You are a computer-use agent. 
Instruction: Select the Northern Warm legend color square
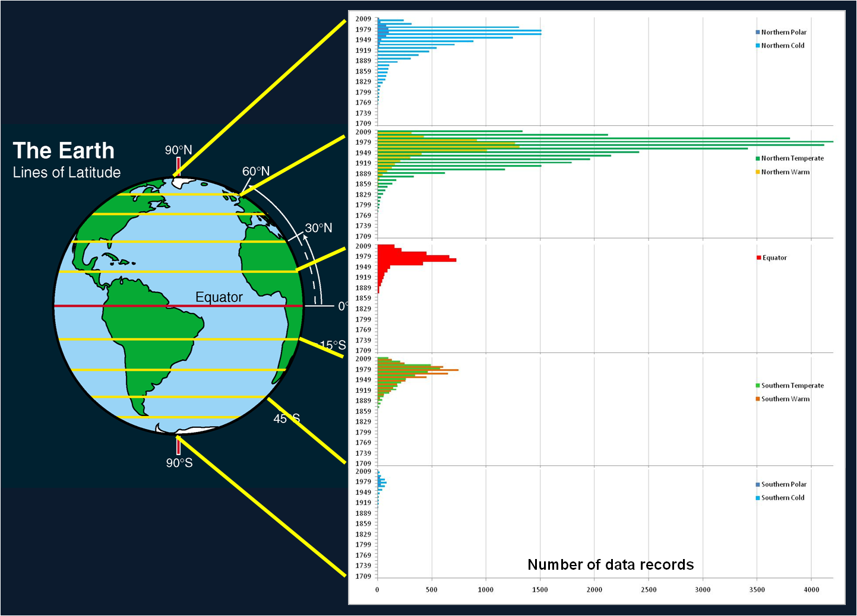[758, 172]
